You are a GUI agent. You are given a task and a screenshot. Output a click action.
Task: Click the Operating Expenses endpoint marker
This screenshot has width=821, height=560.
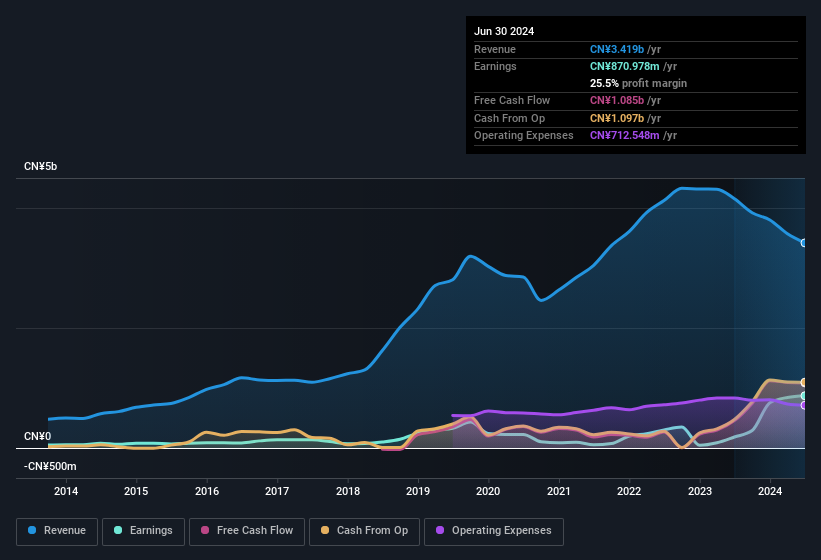pos(804,405)
